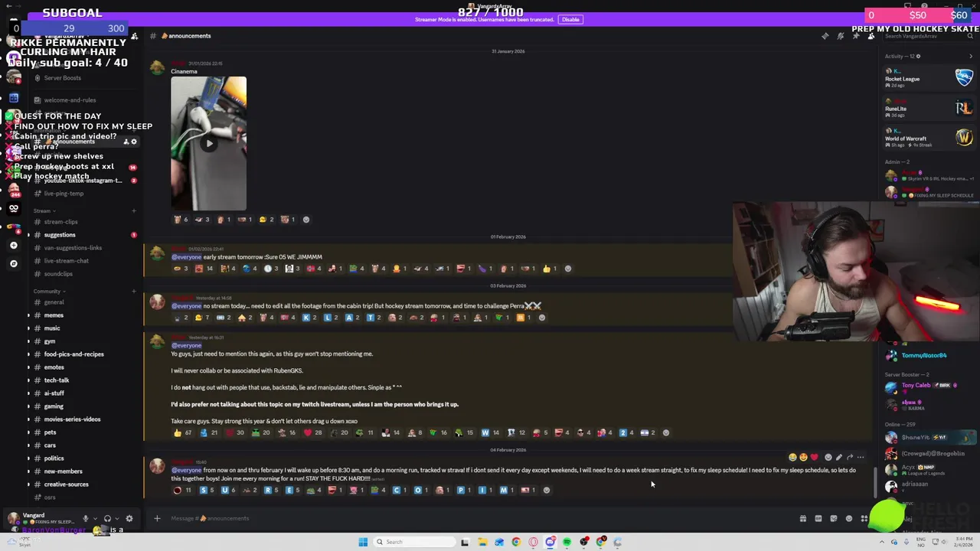Image resolution: width=980 pixels, height=551 pixels.
Task: Open Server Boosts entry
Action: (x=63, y=78)
